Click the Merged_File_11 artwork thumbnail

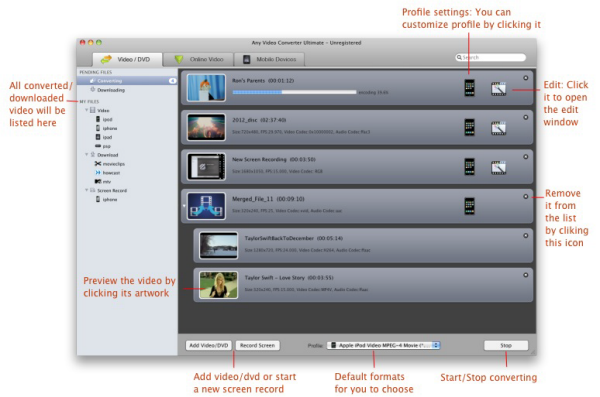(206, 206)
